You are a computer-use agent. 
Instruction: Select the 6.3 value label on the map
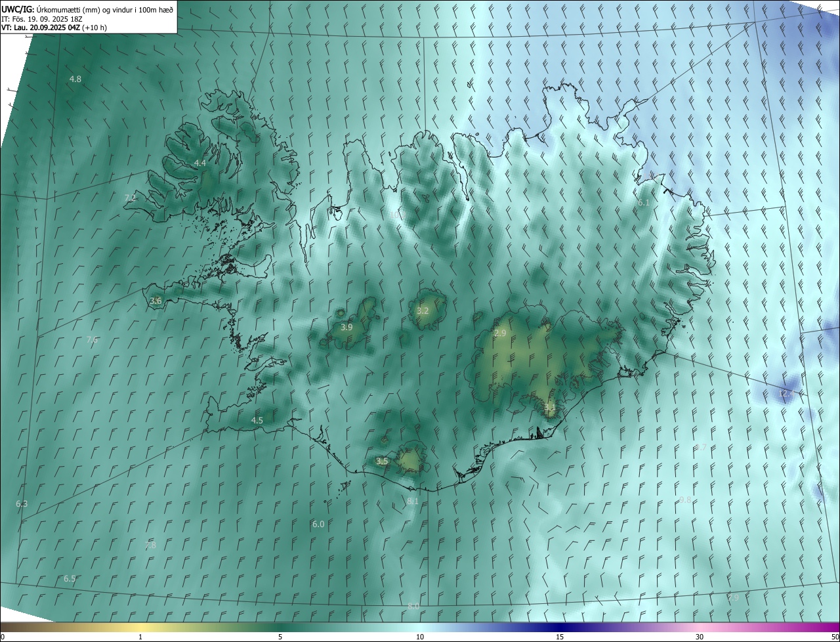22,503
